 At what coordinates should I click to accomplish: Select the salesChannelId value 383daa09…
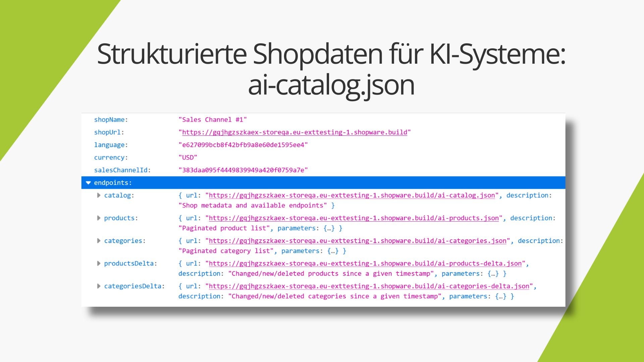pyautogui.click(x=243, y=170)
